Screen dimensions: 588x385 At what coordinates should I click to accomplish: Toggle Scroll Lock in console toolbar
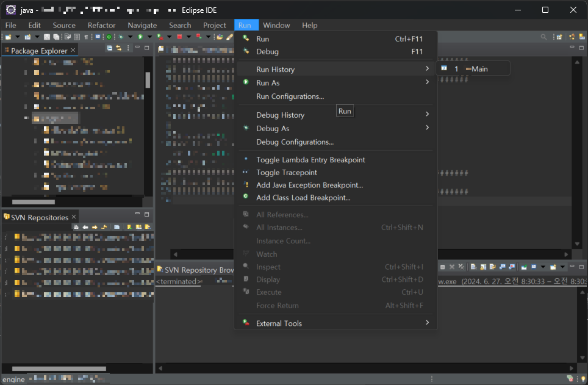point(483,267)
